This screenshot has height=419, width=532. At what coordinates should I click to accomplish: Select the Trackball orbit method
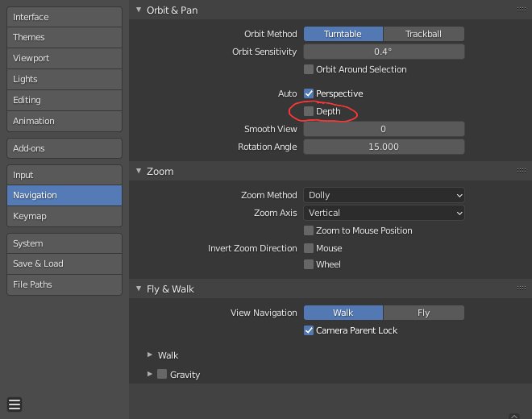pyautogui.click(x=423, y=34)
